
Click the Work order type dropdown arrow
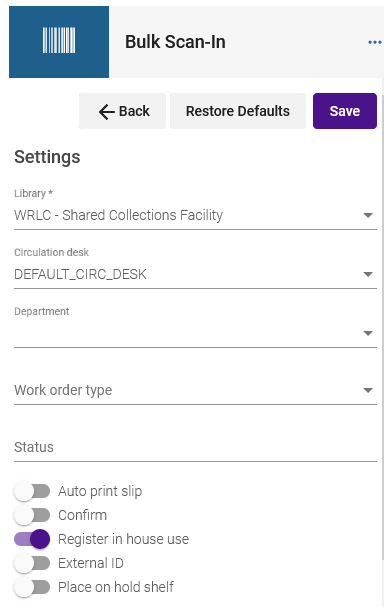(368, 390)
